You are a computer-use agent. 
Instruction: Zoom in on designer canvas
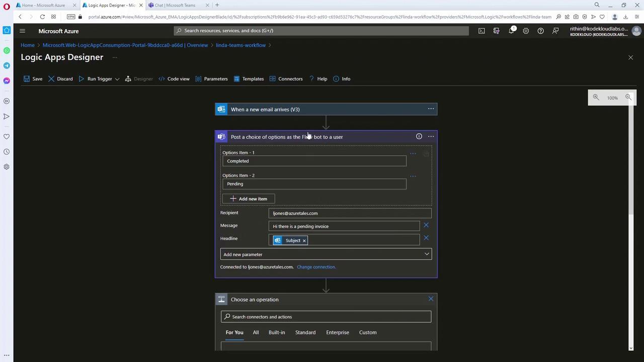(x=596, y=98)
